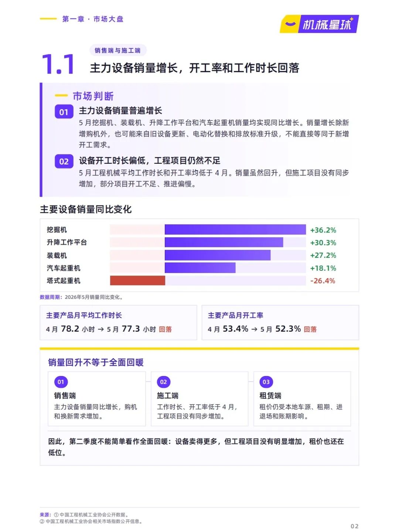
Task: Select heading 主力设备销量普遍增长
Action: tap(120, 111)
